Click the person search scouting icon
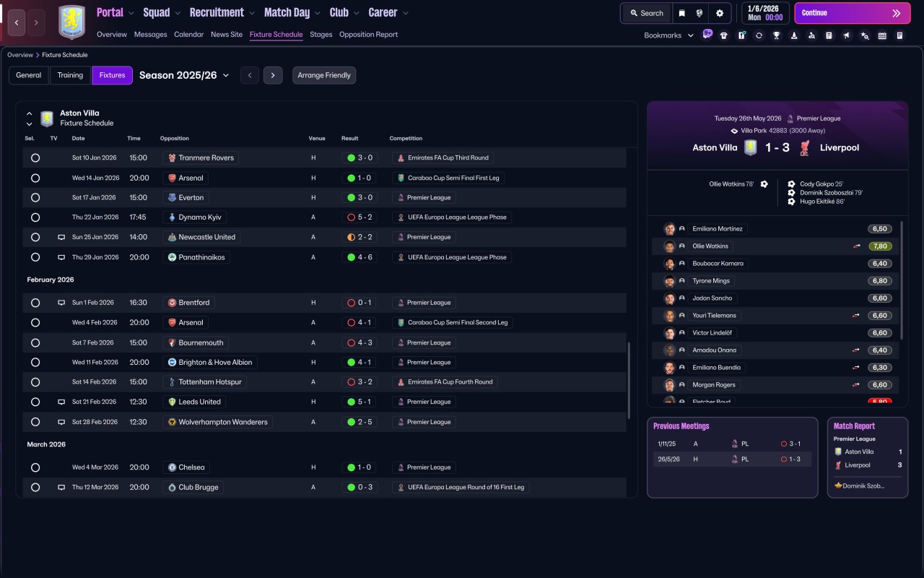The width and height of the screenshot is (924, 578). tap(811, 35)
